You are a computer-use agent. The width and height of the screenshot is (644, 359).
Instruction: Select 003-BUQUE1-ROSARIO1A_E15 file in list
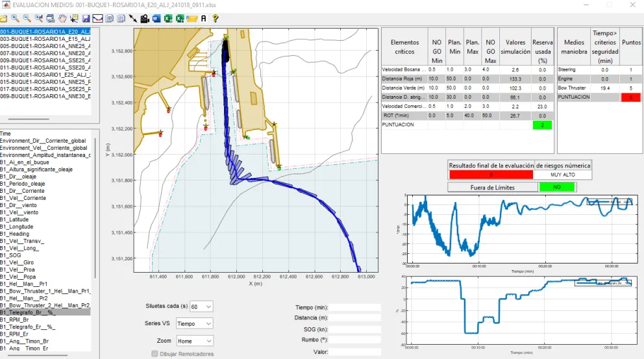click(x=45, y=39)
